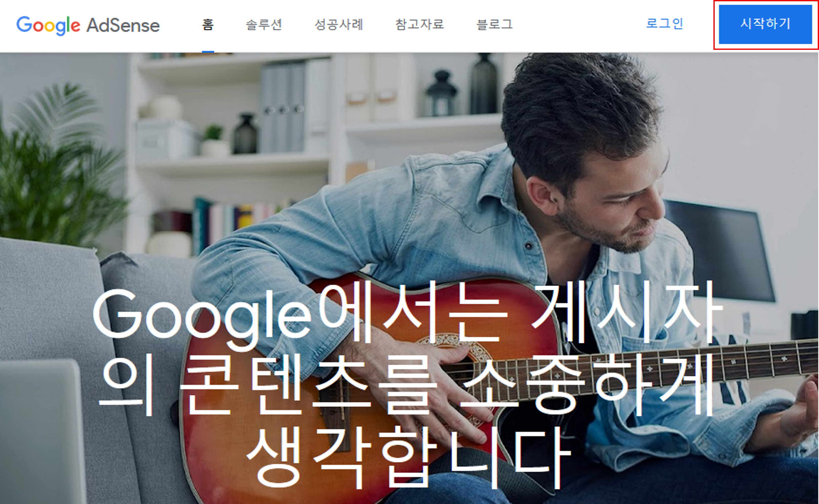Viewport: 819px width, 504px height.
Task: Click the gray AdSense text in logo
Action: tap(123, 25)
